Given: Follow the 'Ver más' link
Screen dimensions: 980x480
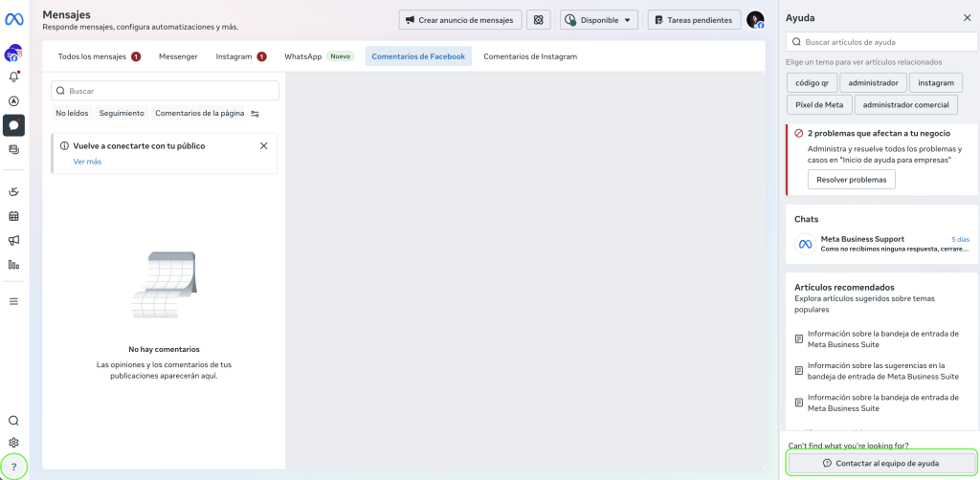Looking at the screenshot, I should pos(87,162).
